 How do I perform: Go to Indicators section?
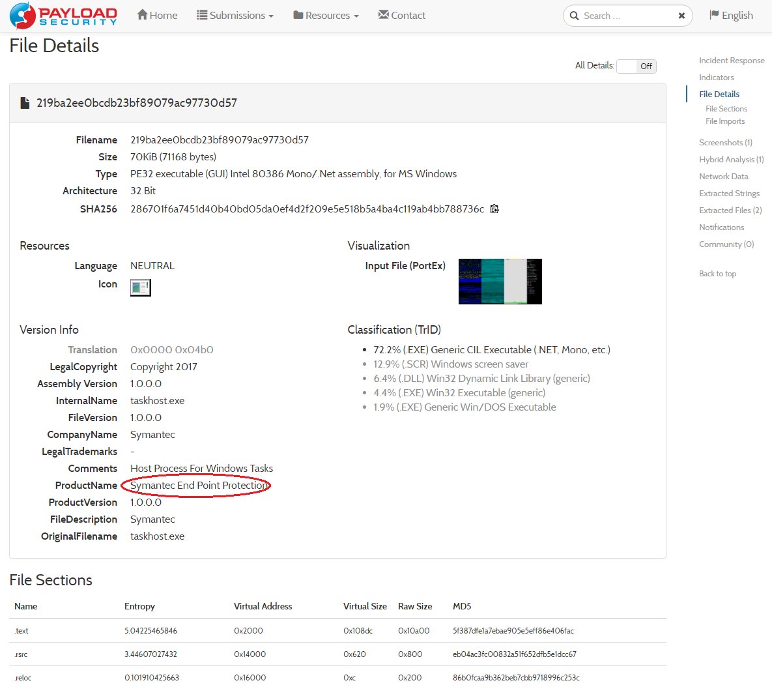(717, 78)
